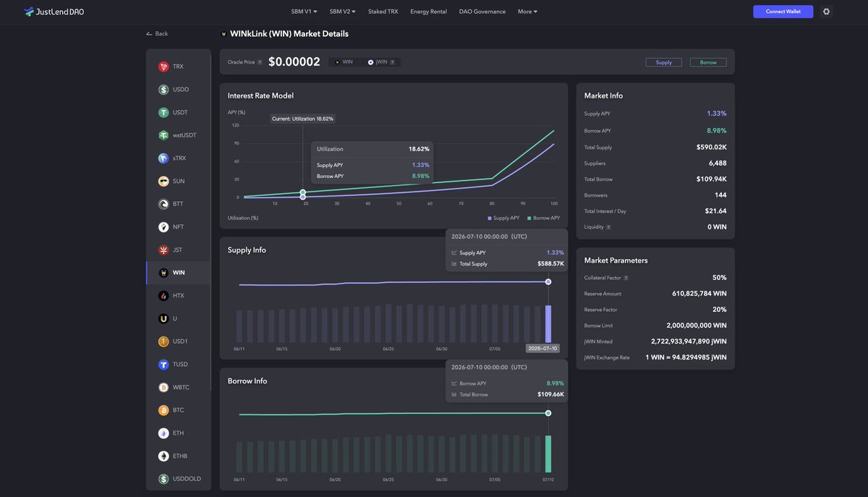Click the Total Supply value $590.02K
Image resolution: width=868 pixels, height=497 pixels.
click(x=712, y=148)
